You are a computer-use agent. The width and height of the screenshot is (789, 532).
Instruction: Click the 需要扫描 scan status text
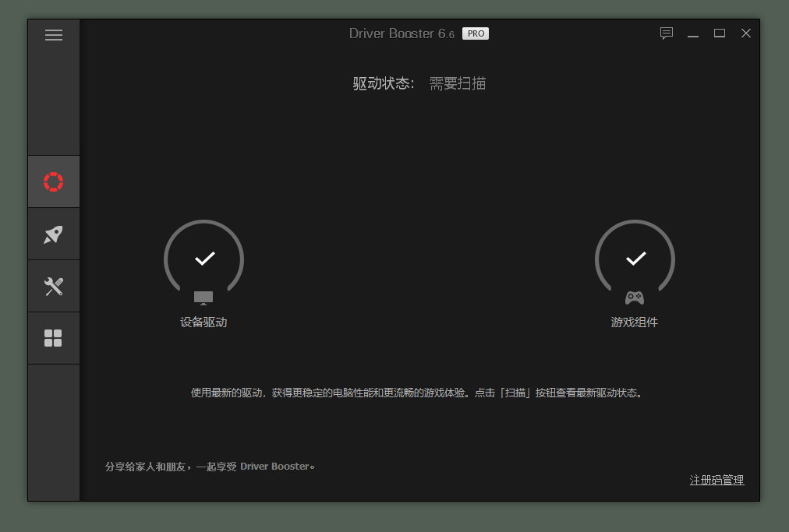[458, 83]
